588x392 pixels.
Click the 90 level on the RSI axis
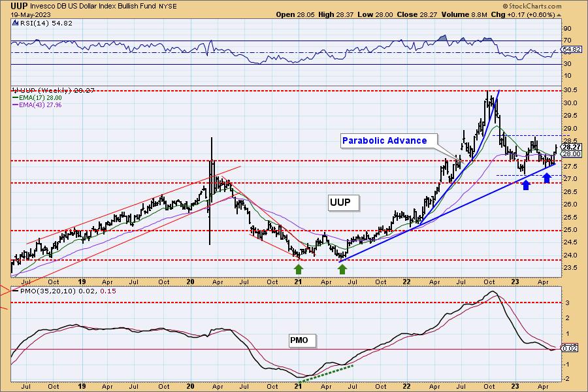coord(567,29)
